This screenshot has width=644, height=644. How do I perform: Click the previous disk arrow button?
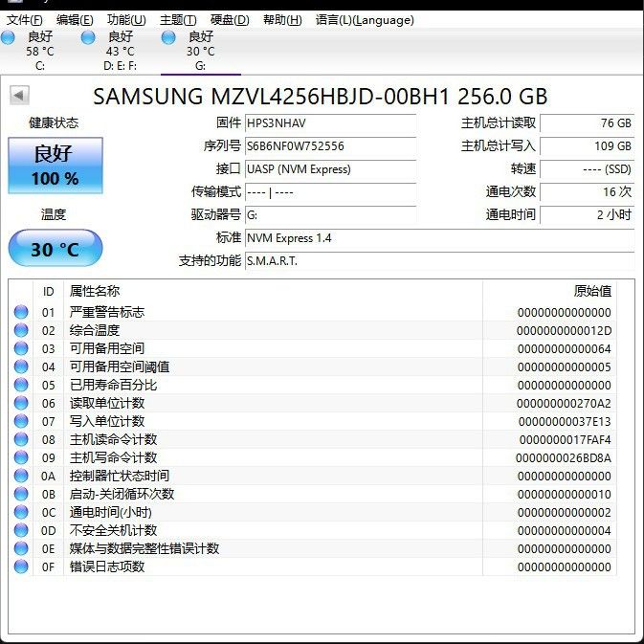click(19, 96)
